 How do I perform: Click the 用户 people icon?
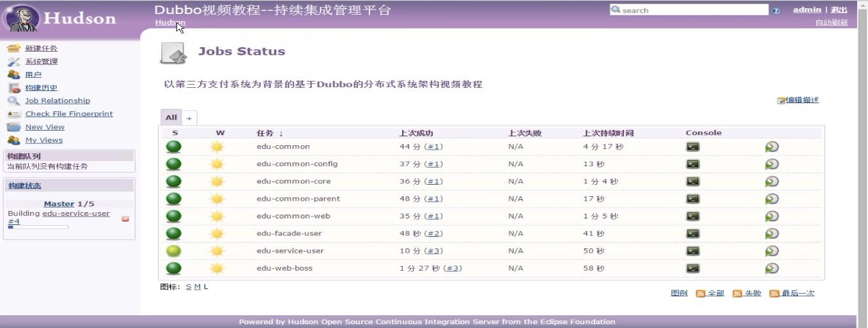(x=14, y=75)
